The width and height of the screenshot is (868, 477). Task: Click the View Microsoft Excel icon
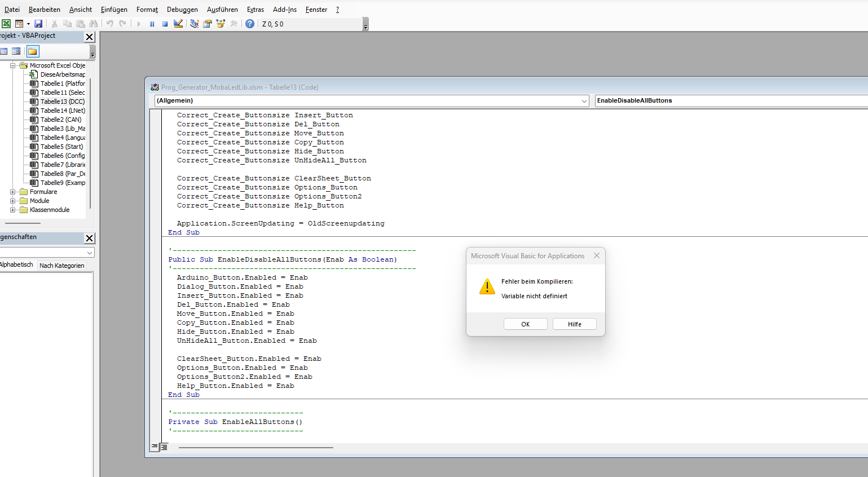[6, 24]
